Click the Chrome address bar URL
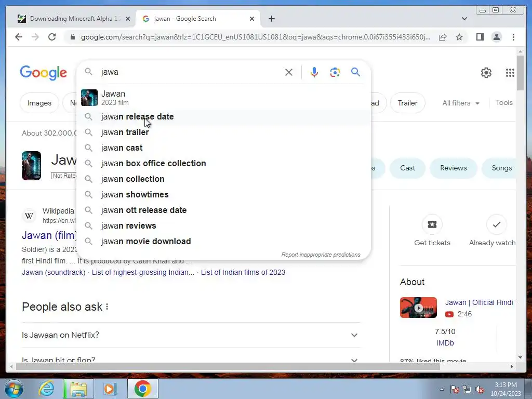The image size is (532, 399). pyautogui.click(x=256, y=37)
